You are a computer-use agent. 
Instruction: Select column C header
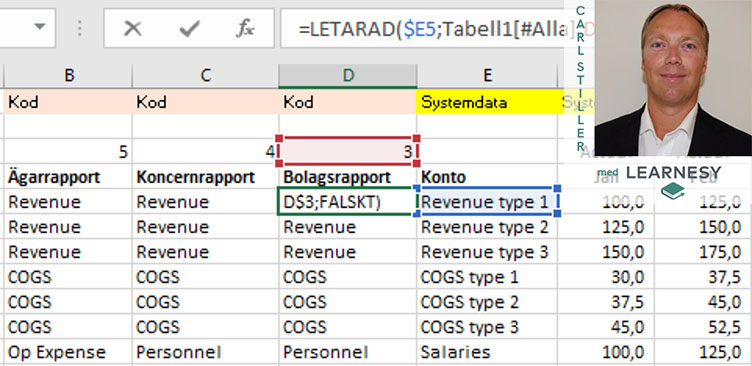pyautogui.click(x=205, y=75)
